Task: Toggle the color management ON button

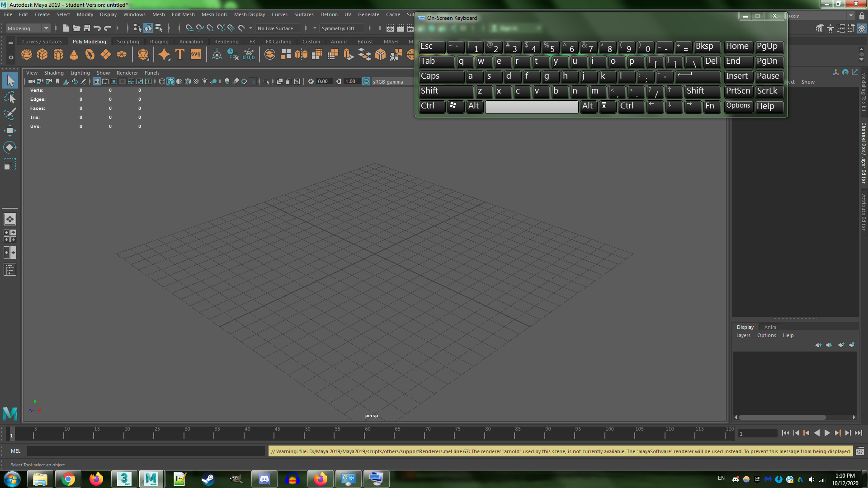Action: (366, 81)
